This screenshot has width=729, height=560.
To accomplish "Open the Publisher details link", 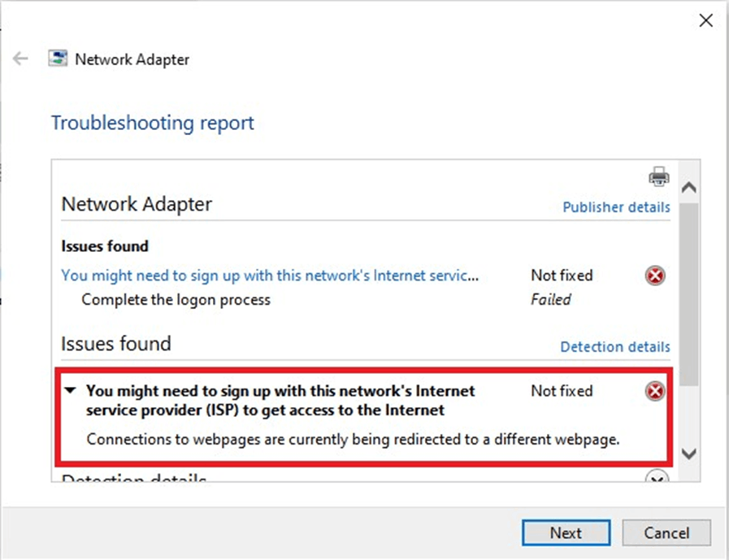I will click(x=616, y=207).
